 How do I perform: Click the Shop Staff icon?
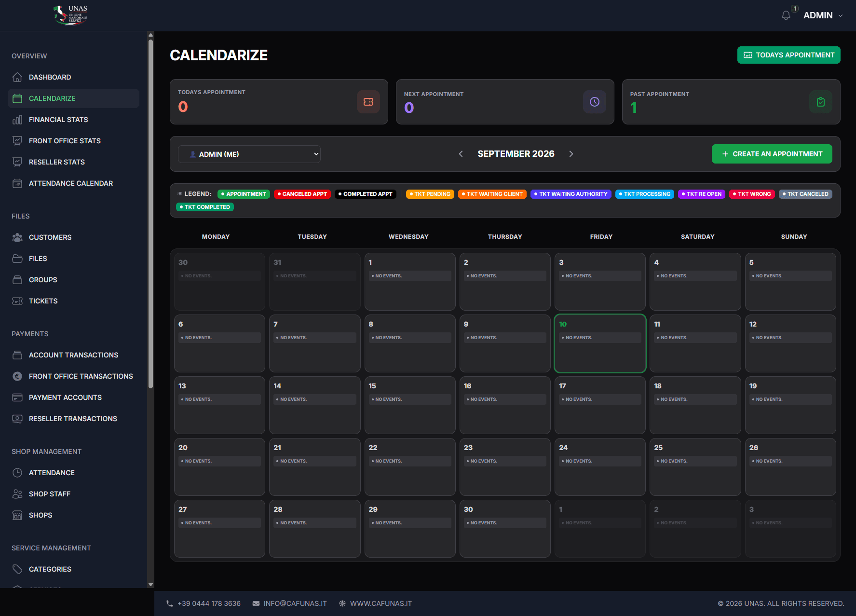17,494
